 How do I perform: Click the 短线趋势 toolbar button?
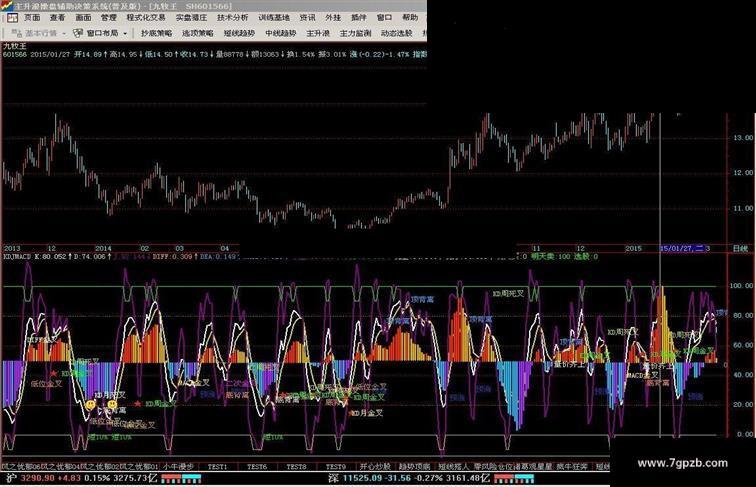[x=239, y=33]
